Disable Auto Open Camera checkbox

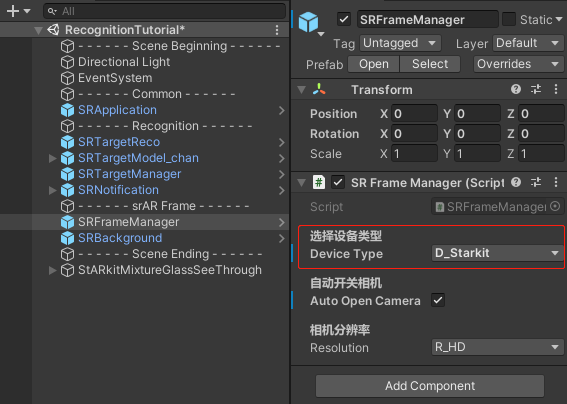point(438,300)
